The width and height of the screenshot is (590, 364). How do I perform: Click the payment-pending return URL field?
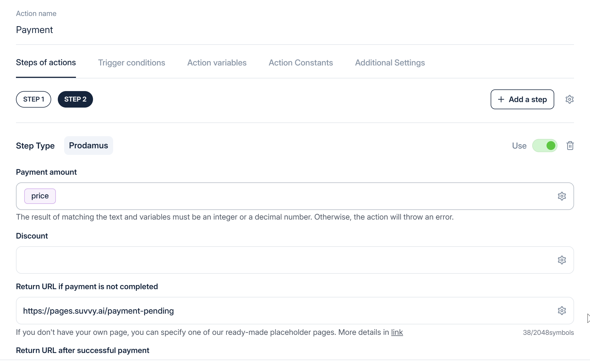coord(275,311)
